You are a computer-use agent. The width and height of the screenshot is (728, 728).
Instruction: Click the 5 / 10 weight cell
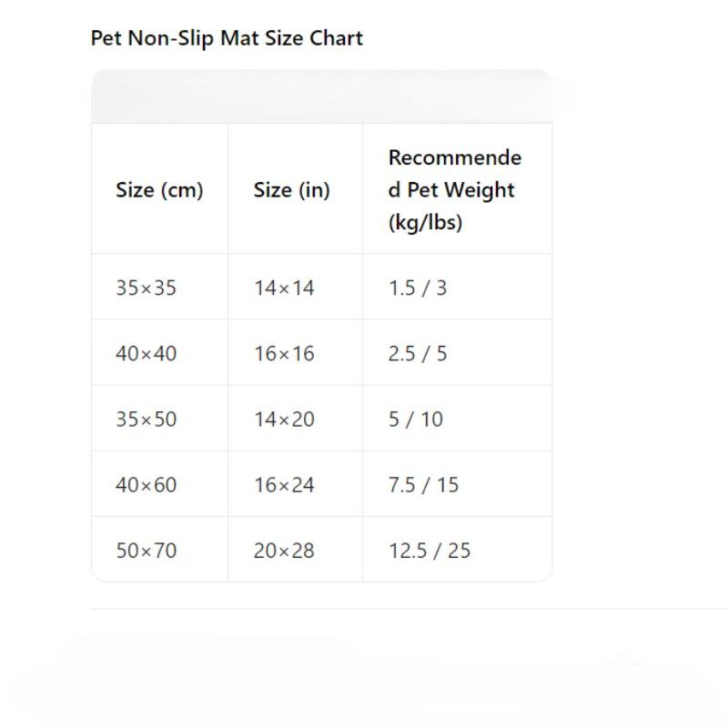coord(458,419)
